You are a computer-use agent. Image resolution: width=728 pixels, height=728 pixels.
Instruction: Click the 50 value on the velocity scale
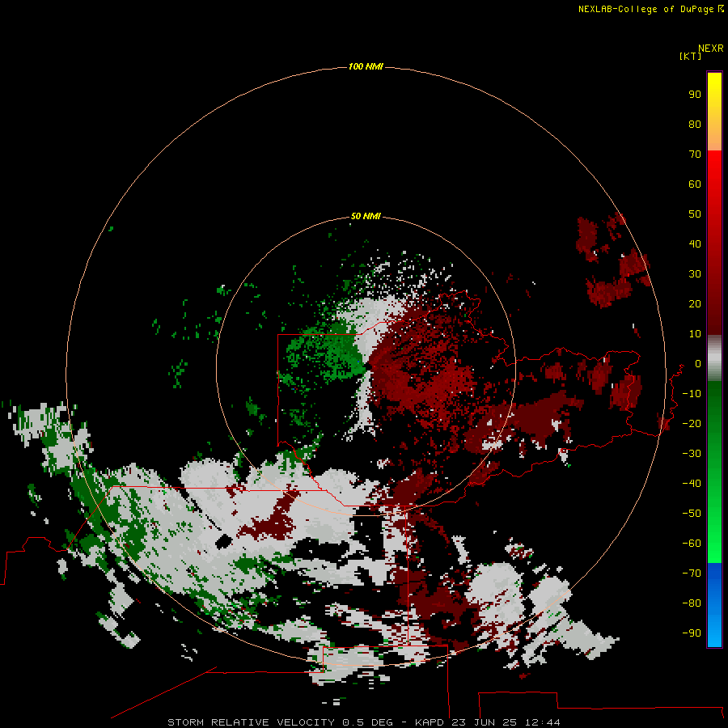695,214
